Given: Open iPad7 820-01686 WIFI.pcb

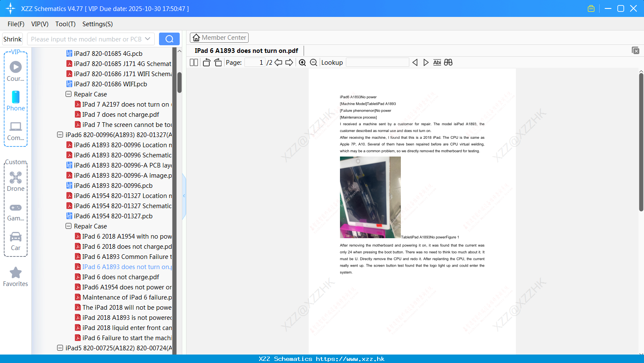Looking at the screenshot, I should [x=107, y=84].
